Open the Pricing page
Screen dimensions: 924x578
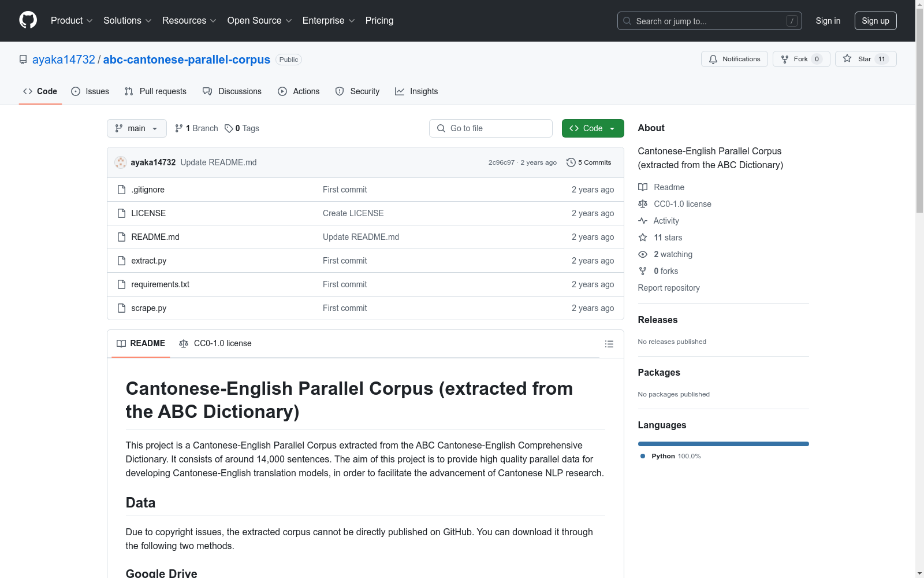coord(379,20)
